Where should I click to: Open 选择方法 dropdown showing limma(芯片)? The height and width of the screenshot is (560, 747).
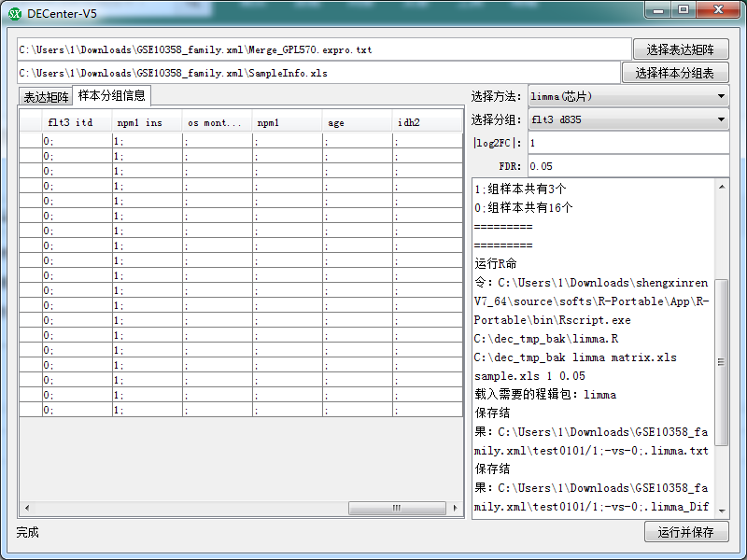pos(627,96)
